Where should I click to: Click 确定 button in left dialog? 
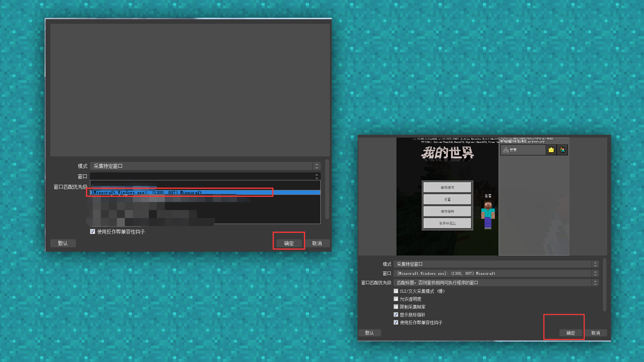pyautogui.click(x=289, y=243)
